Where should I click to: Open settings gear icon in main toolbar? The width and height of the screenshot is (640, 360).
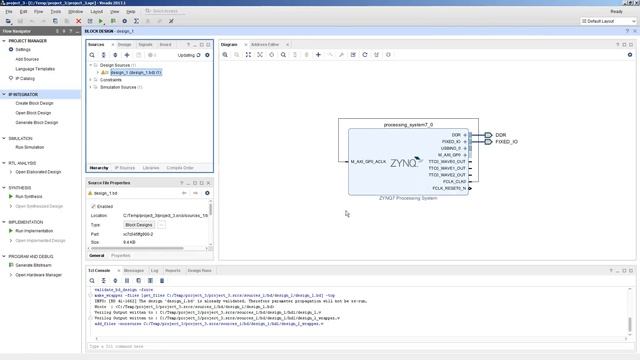click(124, 21)
